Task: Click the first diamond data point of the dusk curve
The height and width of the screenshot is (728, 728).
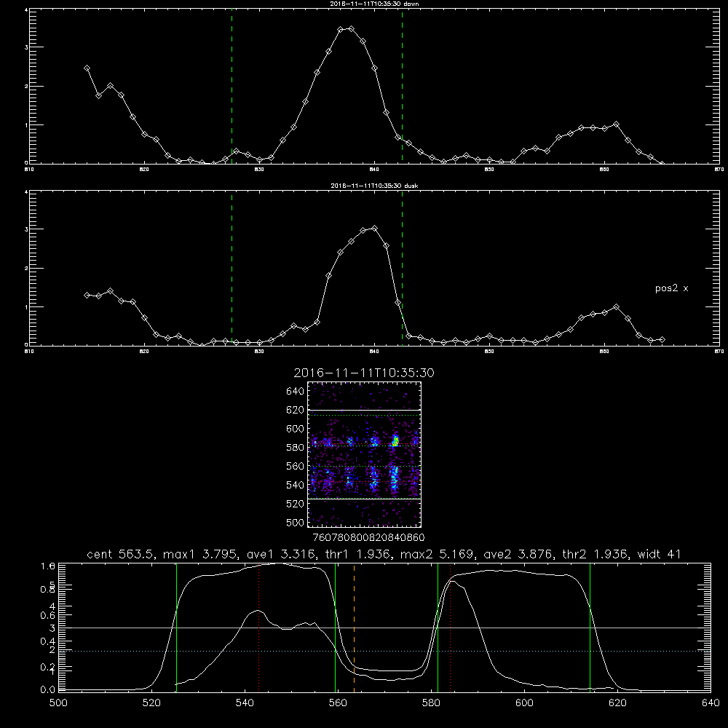Action: pos(87,295)
